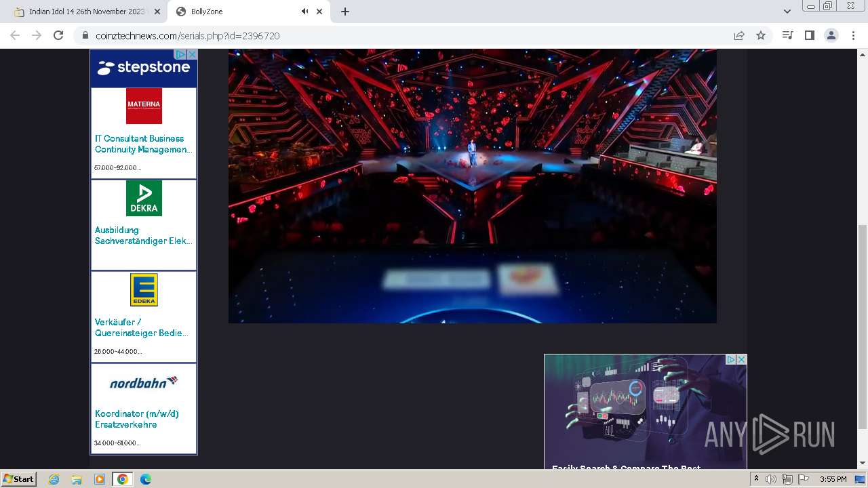Open Chrome from the taskbar
The height and width of the screenshot is (488, 868).
(123, 479)
